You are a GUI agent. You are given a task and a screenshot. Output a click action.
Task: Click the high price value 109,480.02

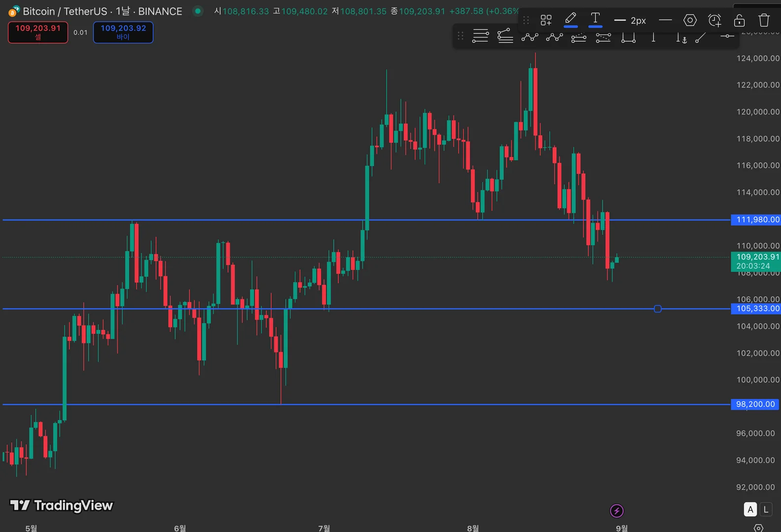tap(304, 11)
